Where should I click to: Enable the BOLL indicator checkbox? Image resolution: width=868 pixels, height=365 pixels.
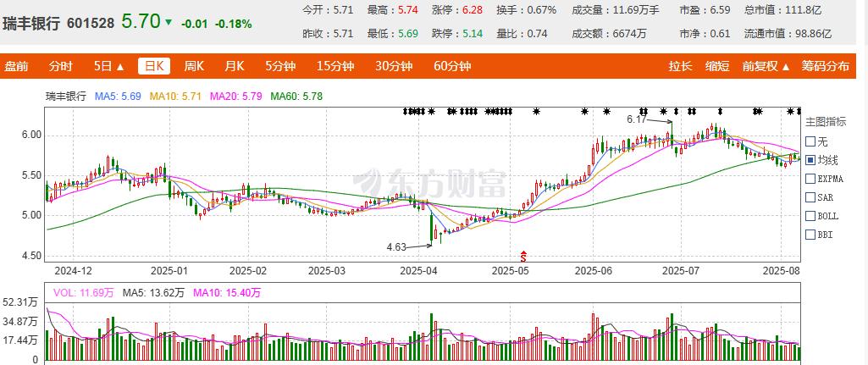[810, 215]
